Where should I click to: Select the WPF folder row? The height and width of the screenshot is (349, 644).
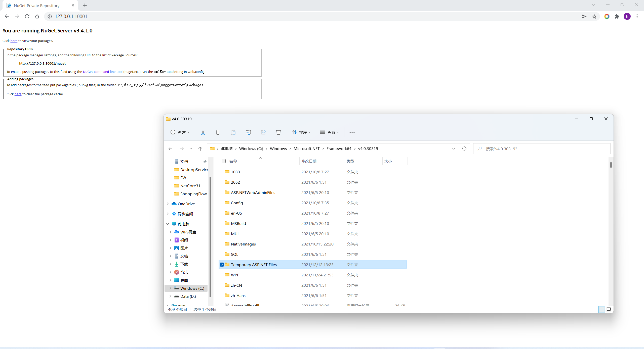coord(312,275)
